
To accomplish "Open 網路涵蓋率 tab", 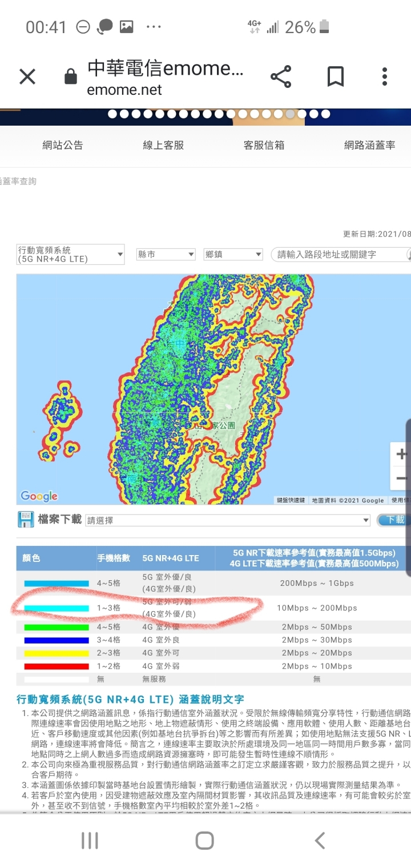I will [369, 145].
